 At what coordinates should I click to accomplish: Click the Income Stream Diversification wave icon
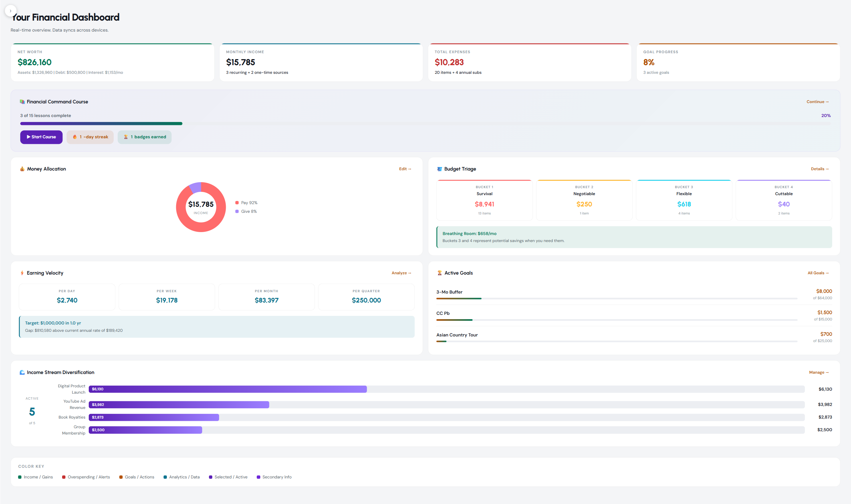pyautogui.click(x=22, y=372)
